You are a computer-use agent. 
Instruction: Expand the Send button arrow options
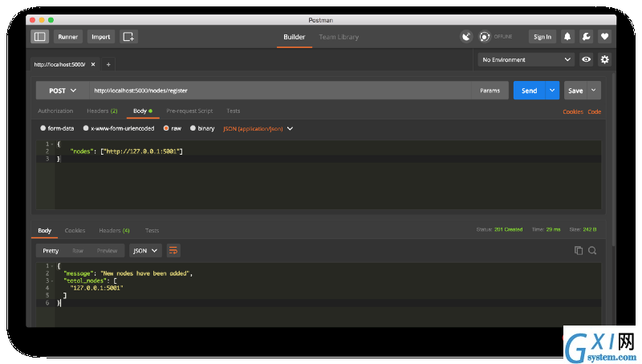tap(552, 91)
